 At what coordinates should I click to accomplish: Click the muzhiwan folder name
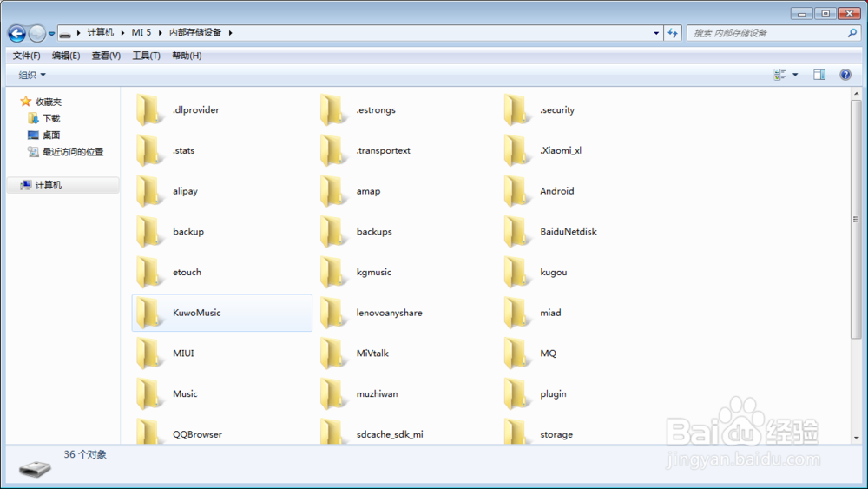[377, 393]
